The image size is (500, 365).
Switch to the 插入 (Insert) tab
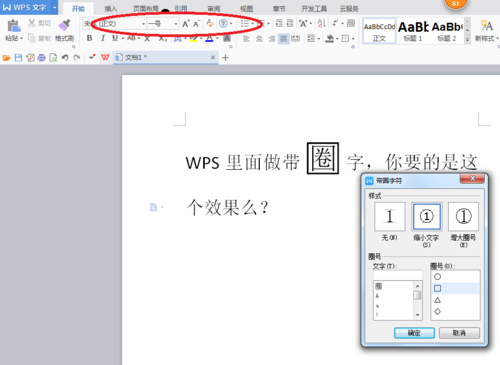(x=111, y=9)
